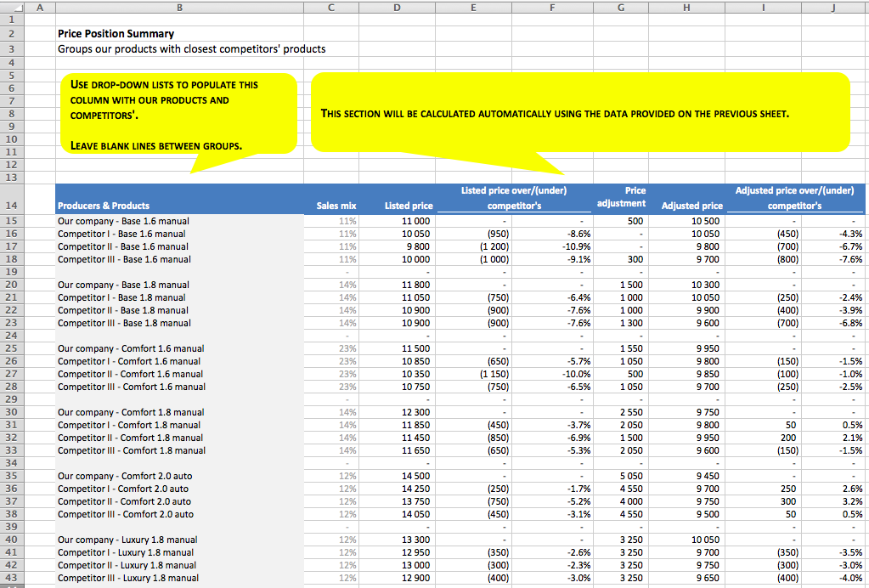Click the 'Listed price' header cell
869x588 pixels.
(409, 206)
